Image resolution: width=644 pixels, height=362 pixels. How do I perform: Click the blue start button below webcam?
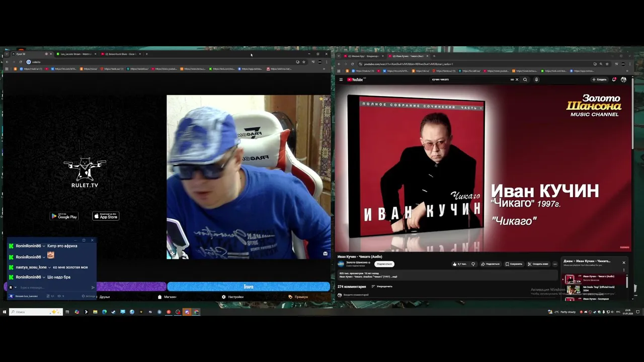point(249,287)
